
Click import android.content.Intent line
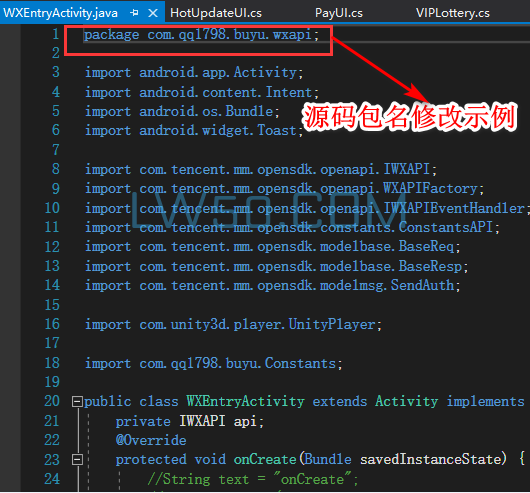tap(202, 92)
